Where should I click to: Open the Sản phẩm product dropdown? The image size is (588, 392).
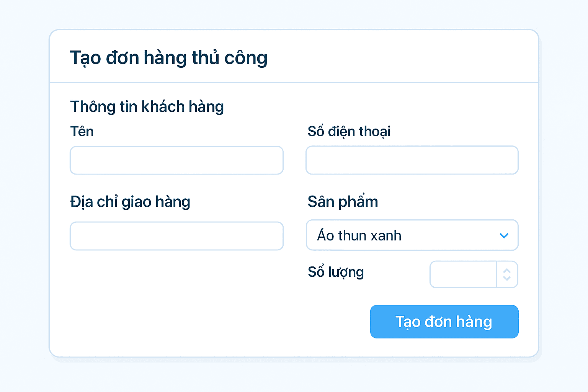pos(412,235)
